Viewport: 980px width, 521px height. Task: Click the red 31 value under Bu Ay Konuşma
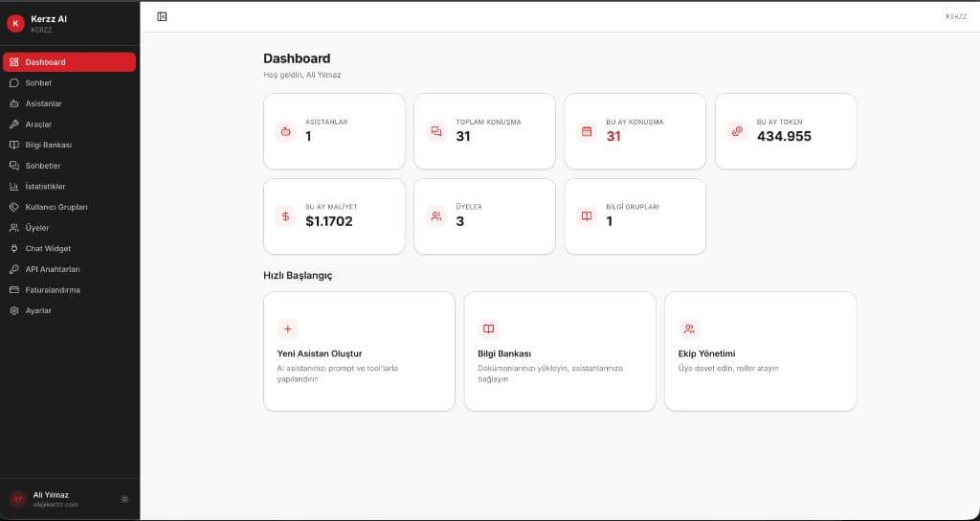(x=613, y=136)
